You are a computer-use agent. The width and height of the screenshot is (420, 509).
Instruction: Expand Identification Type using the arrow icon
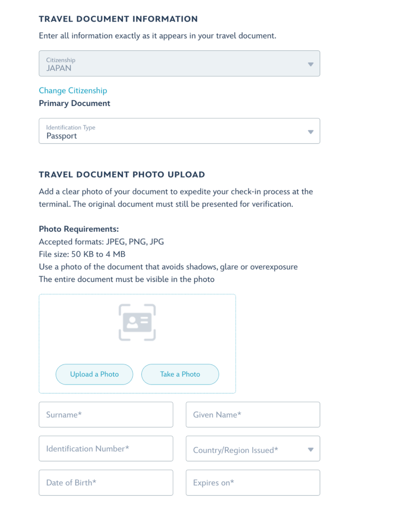(x=311, y=132)
